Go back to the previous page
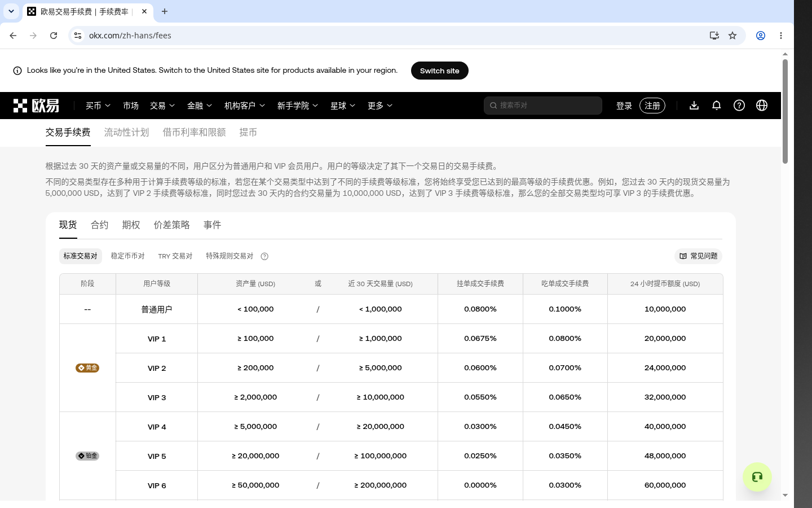This screenshot has height=508, width=812. click(13, 36)
